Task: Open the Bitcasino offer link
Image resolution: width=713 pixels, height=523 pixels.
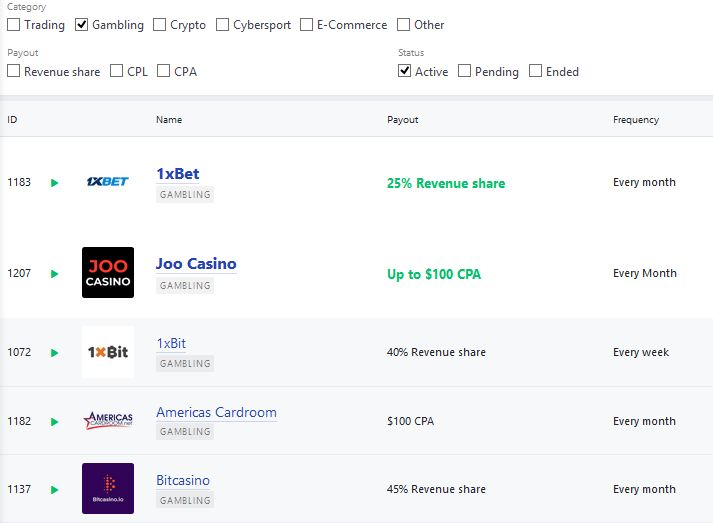Action: 183,480
